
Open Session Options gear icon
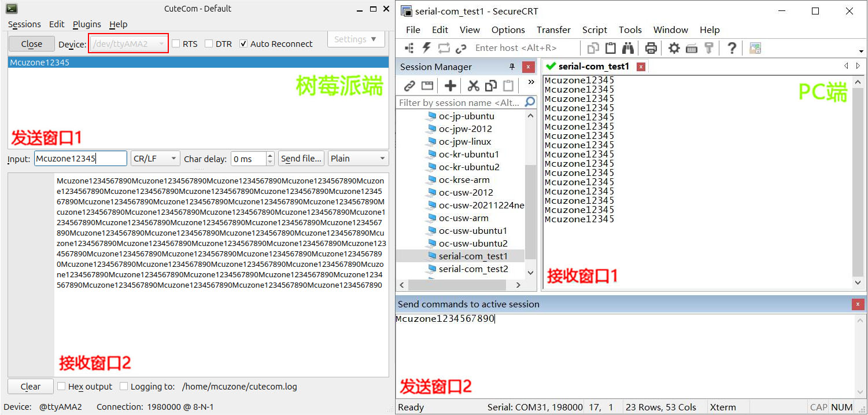click(x=674, y=48)
